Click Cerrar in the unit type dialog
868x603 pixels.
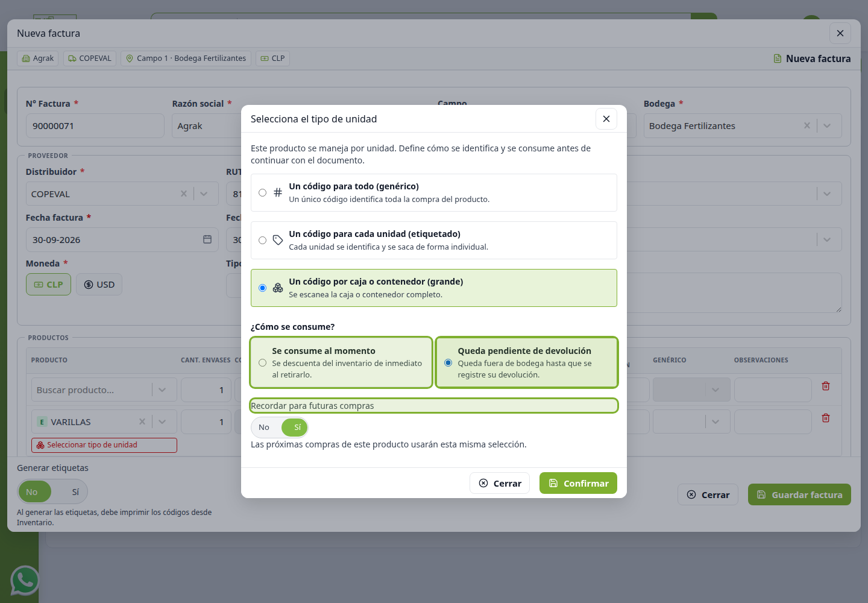coord(500,483)
